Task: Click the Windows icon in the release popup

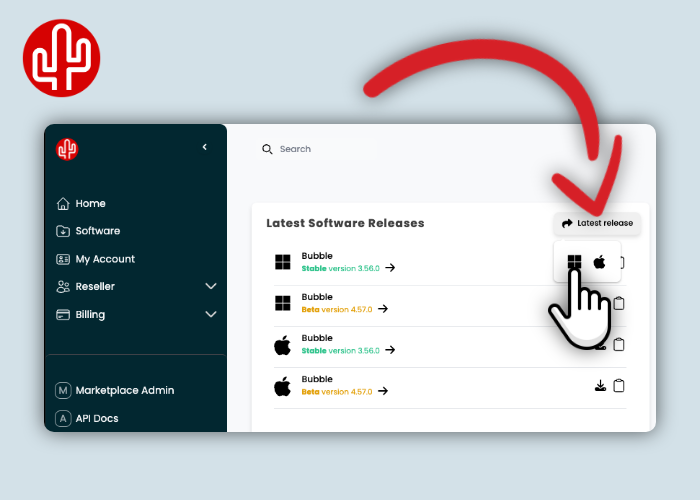Action: click(x=574, y=262)
